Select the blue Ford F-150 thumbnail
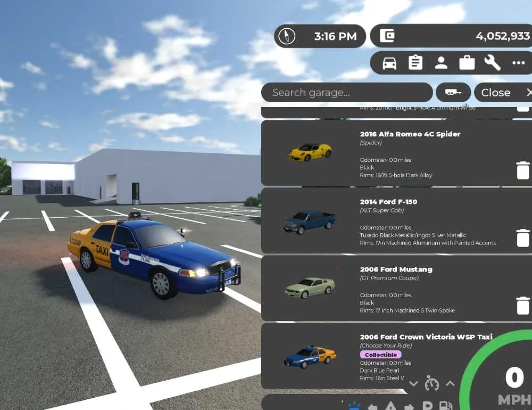 pos(310,222)
